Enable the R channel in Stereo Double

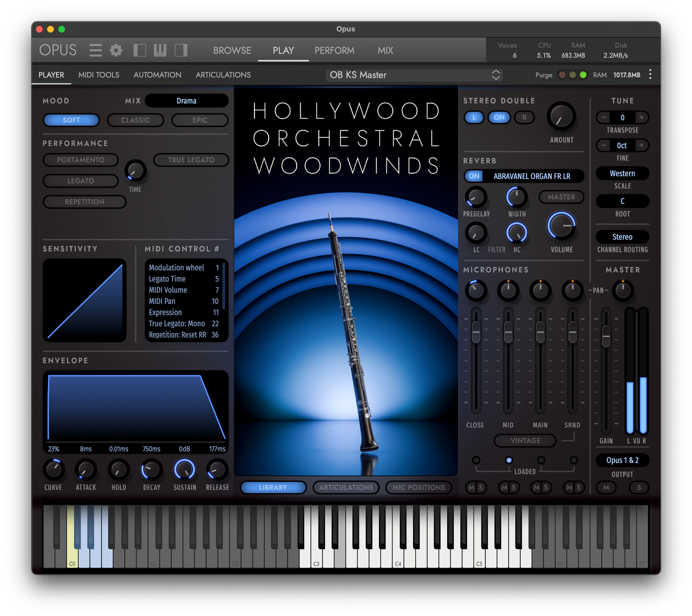point(524,117)
